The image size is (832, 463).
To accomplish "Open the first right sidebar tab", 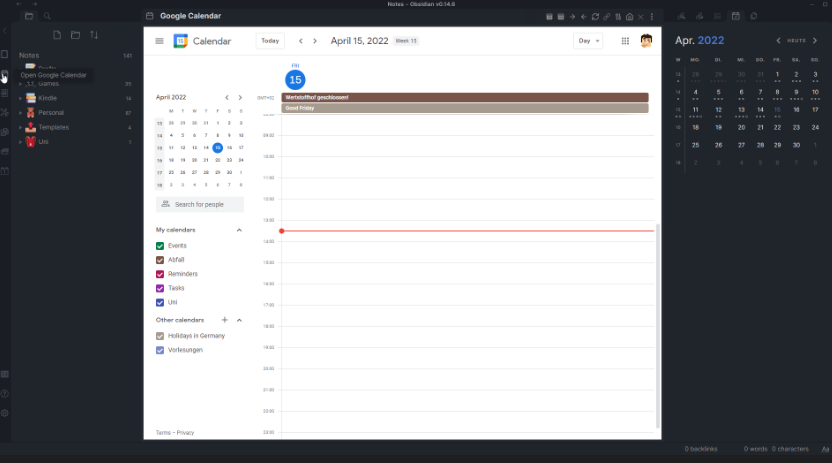I will coord(681,16).
